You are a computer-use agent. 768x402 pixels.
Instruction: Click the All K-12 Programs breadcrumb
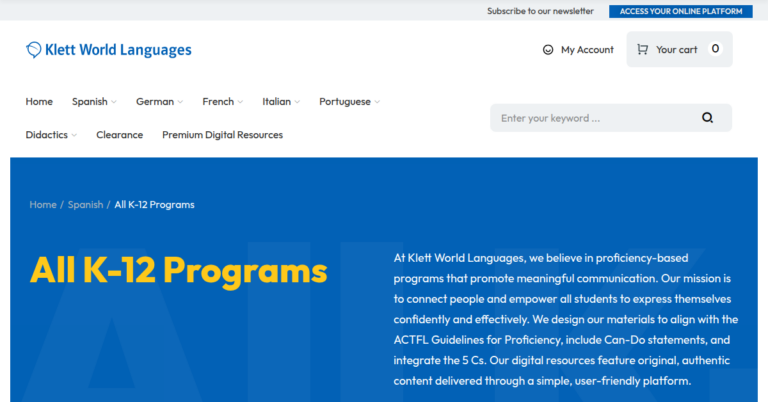coord(154,205)
